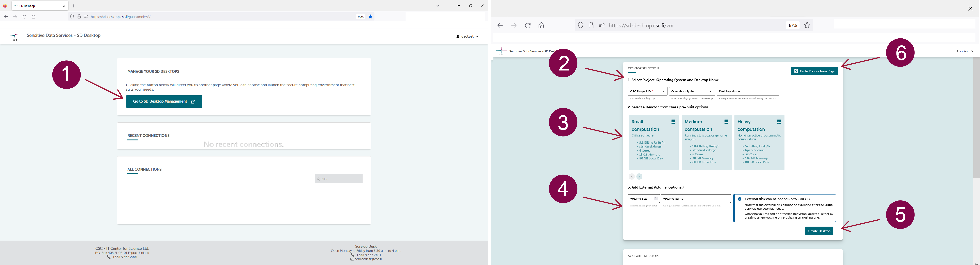Click the CSC logo on the guacamole page
The image size is (980, 265).
[x=15, y=36]
